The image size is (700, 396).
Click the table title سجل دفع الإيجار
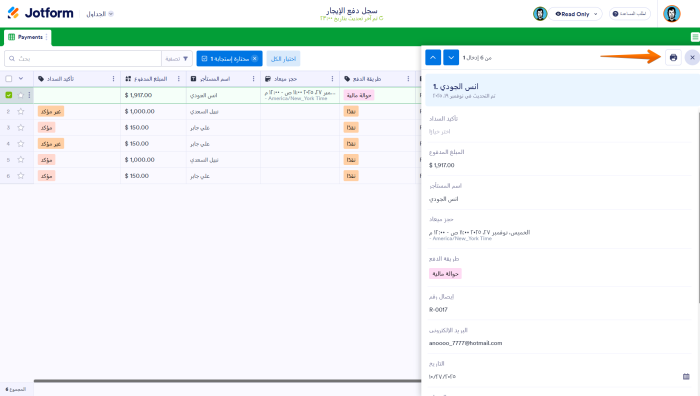[352, 10]
